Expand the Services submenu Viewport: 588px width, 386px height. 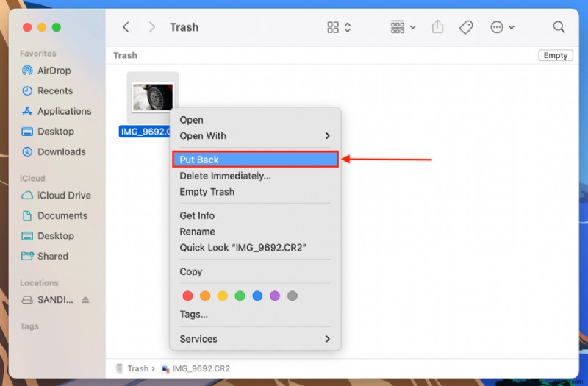coord(255,339)
